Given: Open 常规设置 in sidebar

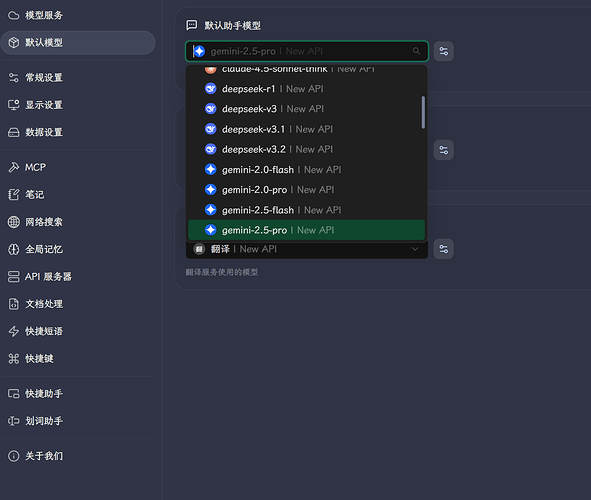Looking at the screenshot, I should tap(78, 78).
